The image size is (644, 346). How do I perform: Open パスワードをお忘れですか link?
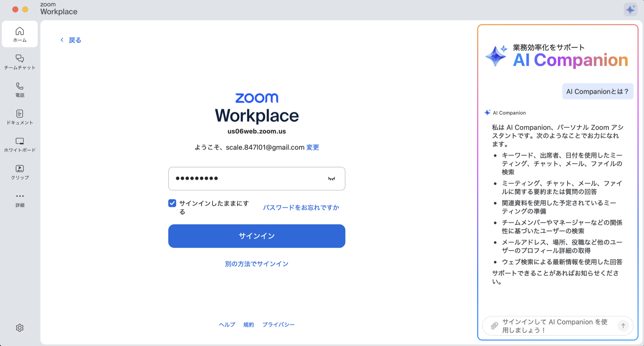pyautogui.click(x=301, y=207)
